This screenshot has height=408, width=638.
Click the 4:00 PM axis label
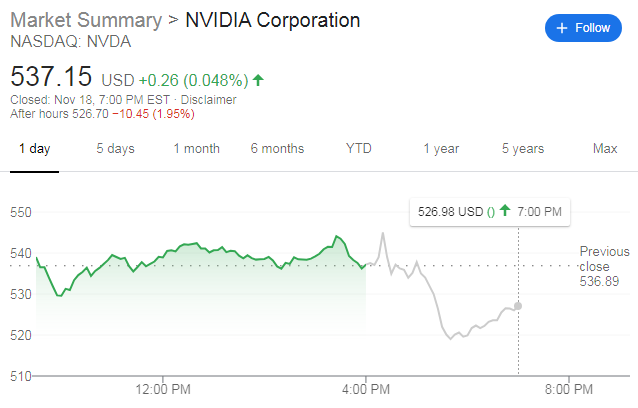pyautogui.click(x=366, y=389)
